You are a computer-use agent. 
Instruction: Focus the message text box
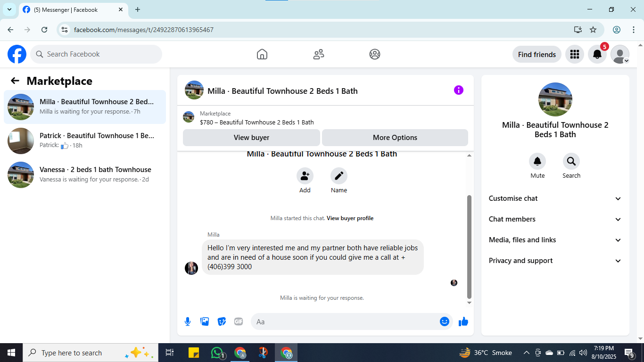[x=345, y=321]
